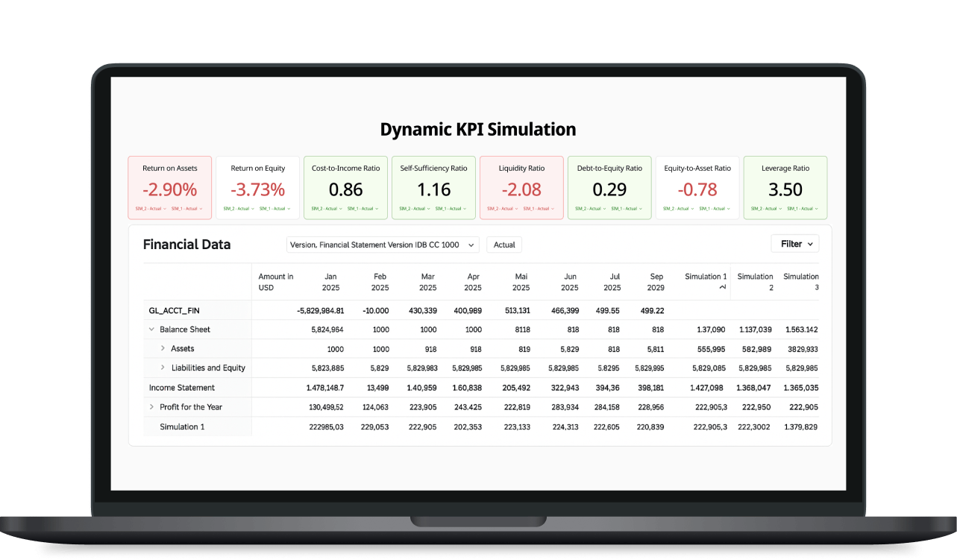
Task: Open the Filter dropdown
Action: pyautogui.click(x=794, y=244)
